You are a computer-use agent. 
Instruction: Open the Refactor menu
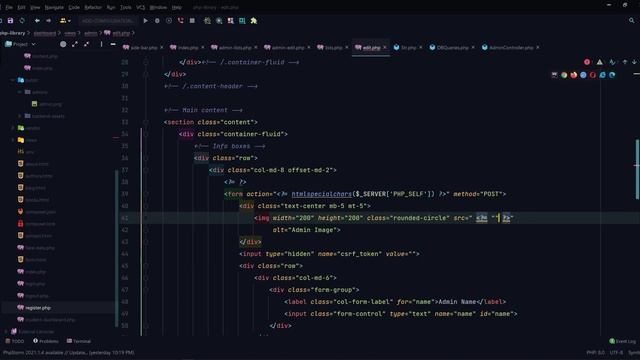[93, 7]
